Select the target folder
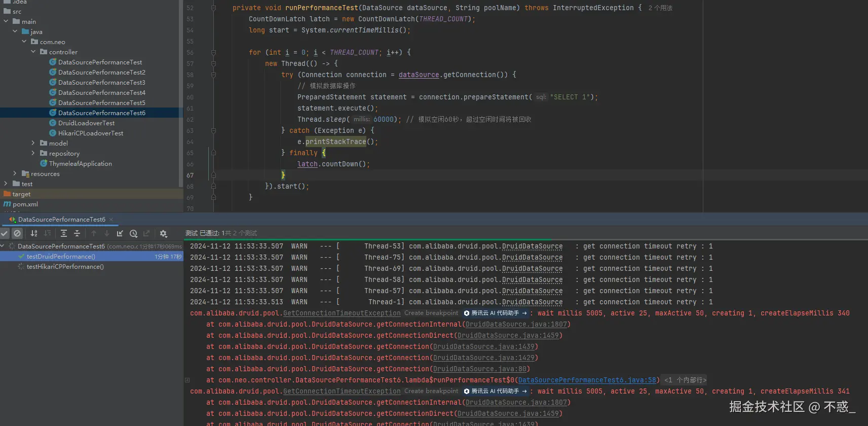This screenshot has width=868, height=426. [x=21, y=194]
